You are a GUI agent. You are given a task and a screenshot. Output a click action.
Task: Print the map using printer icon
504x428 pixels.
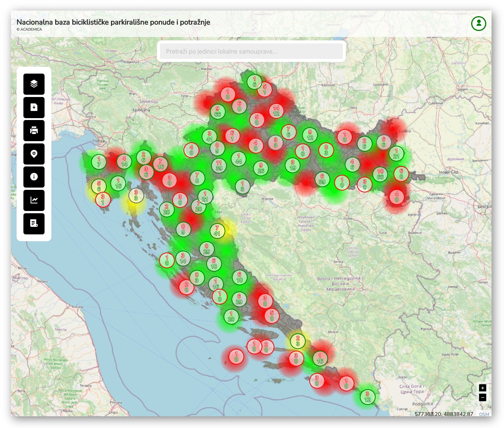[34, 131]
